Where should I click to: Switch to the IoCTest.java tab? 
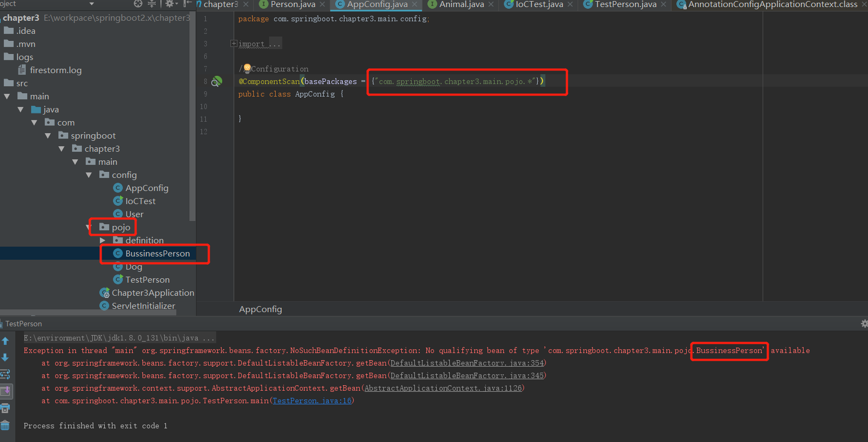pos(539,4)
